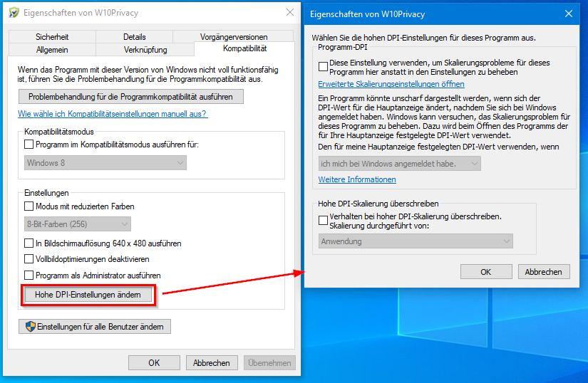Tick the Programm-DPI scaling setting checkbox
Screen dimensions: 588x383
point(323,67)
